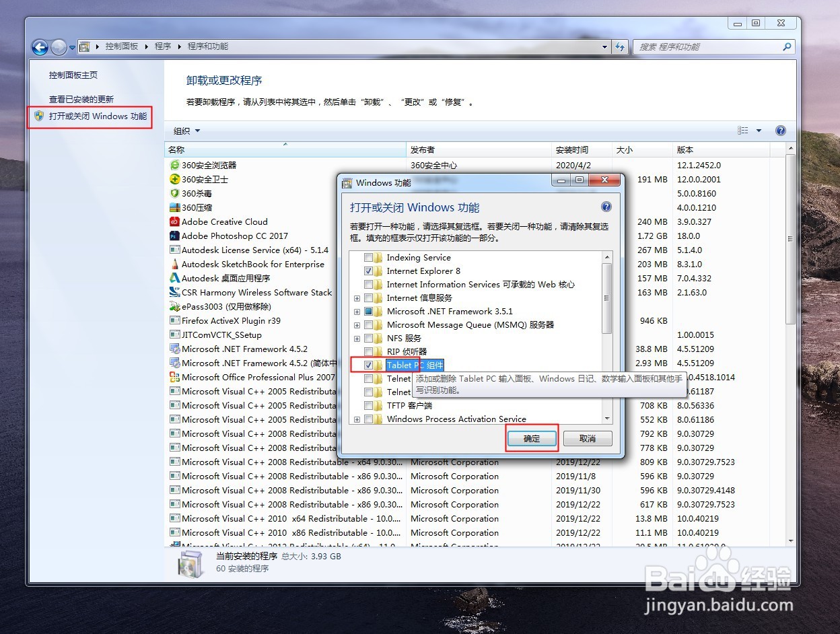Toggle the Tablet PC 组件 checkbox
The height and width of the screenshot is (634, 840).
point(368,365)
